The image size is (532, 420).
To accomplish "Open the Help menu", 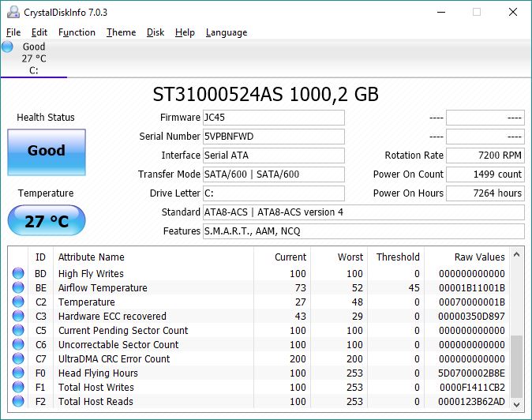I will click(185, 32).
